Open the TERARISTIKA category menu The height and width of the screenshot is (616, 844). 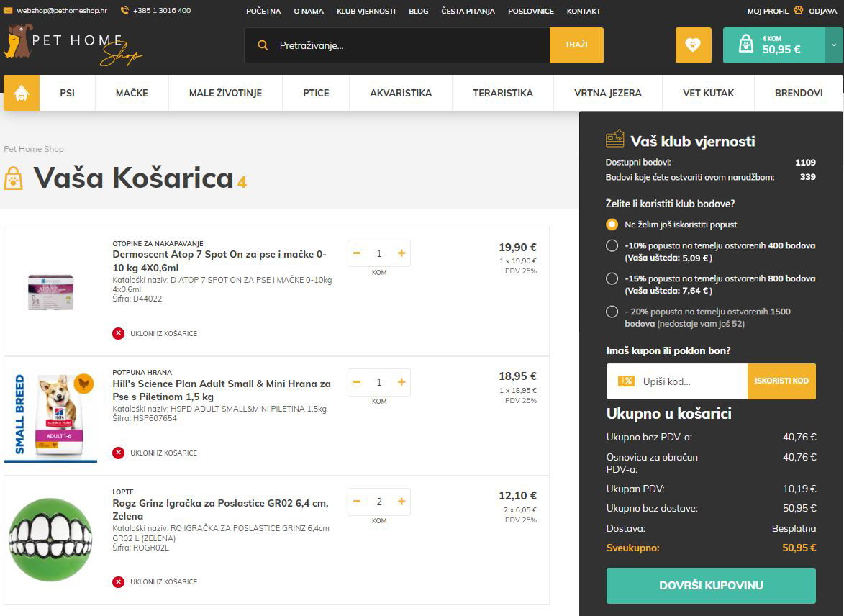point(503,93)
